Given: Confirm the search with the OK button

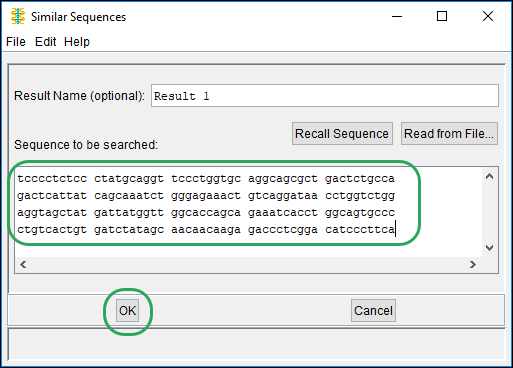Looking at the screenshot, I should (x=128, y=311).
